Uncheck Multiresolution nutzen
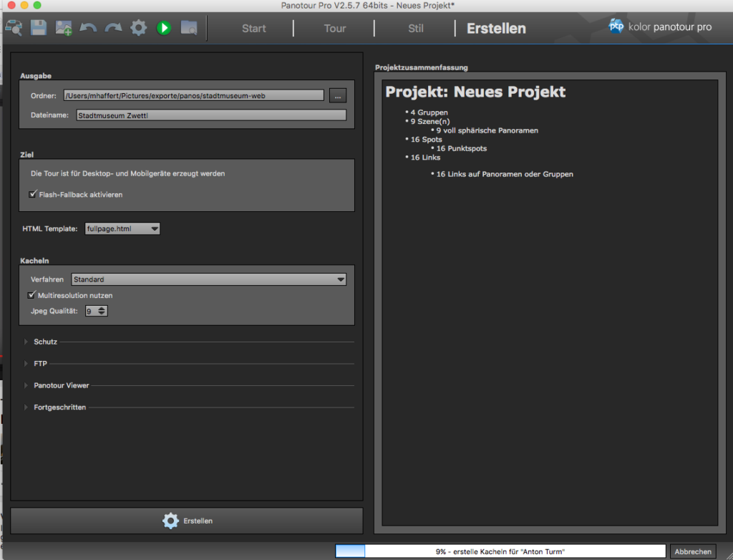 tap(31, 295)
